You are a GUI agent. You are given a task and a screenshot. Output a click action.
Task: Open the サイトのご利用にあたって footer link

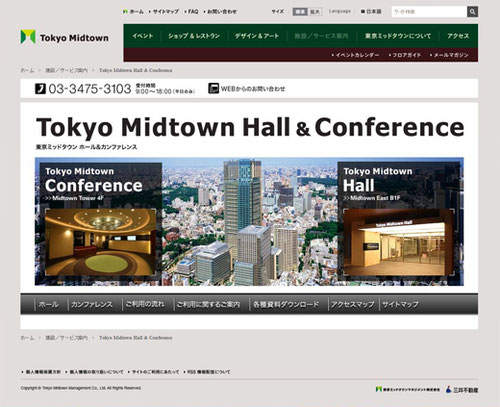[x=154, y=372]
